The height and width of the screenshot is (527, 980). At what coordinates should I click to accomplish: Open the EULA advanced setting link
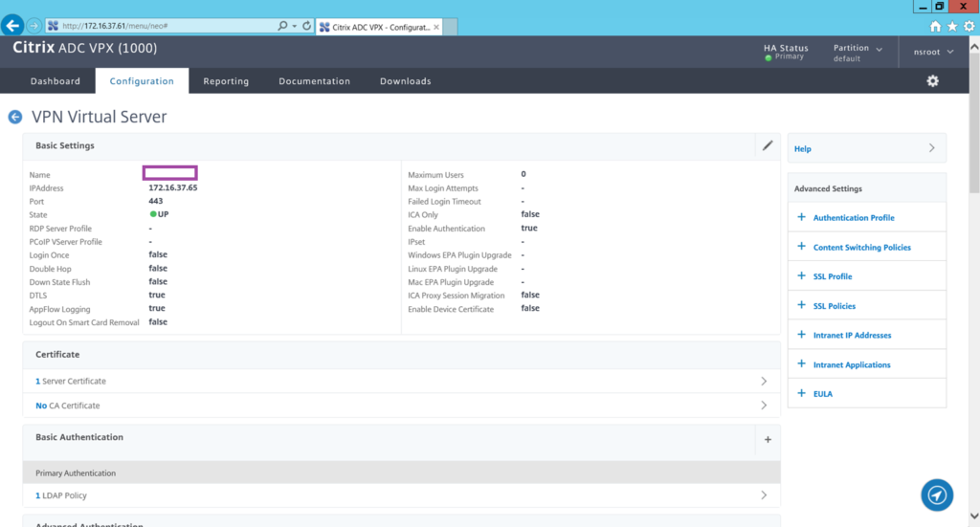coord(822,394)
